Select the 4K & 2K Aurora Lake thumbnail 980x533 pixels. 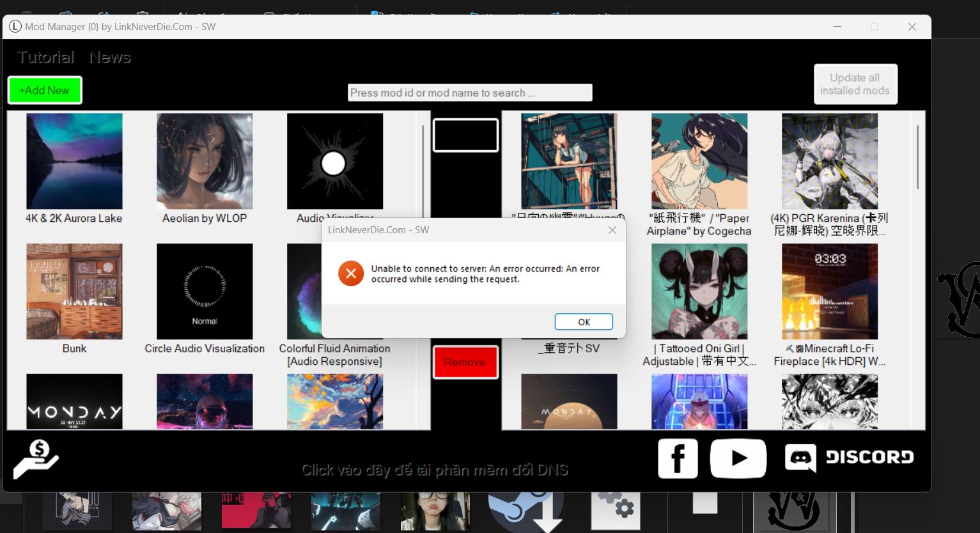click(74, 161)
